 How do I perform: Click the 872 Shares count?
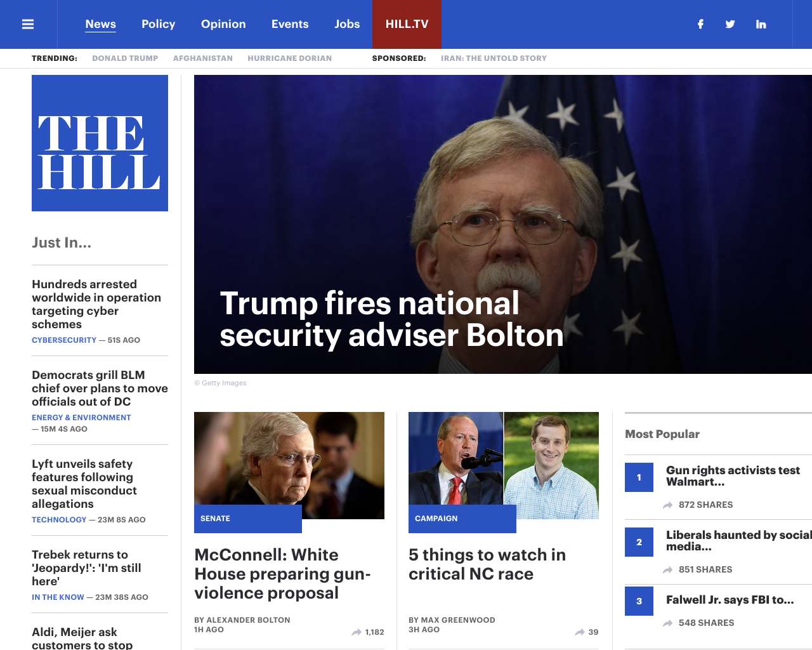pyautogui.click(x=705, y=505)
